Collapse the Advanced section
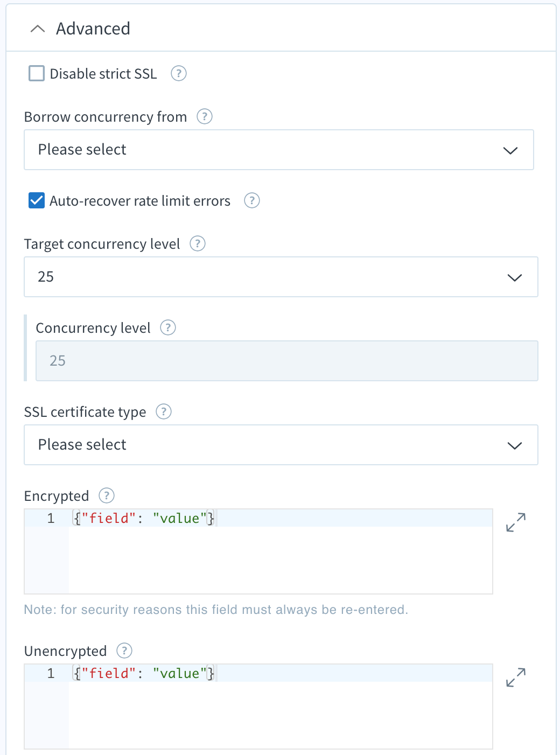Image resolution: width=560 pixels, height=755 pixels. [x=38, y=29]
